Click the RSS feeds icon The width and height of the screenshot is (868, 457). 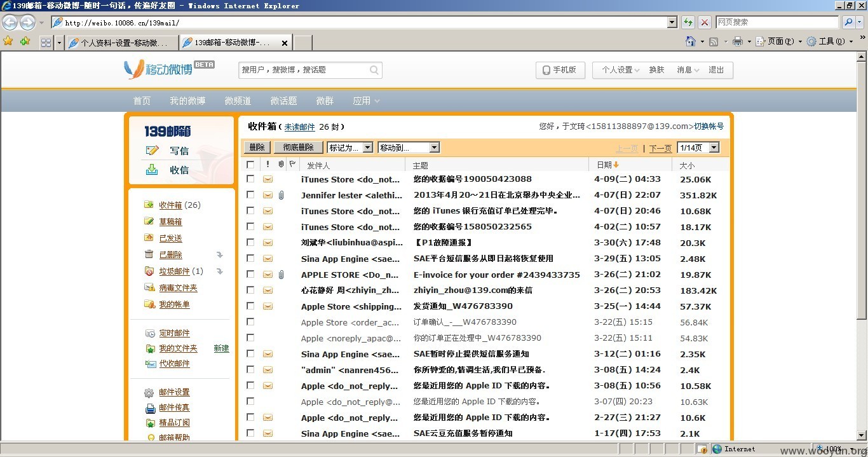(x=714, y=42)
